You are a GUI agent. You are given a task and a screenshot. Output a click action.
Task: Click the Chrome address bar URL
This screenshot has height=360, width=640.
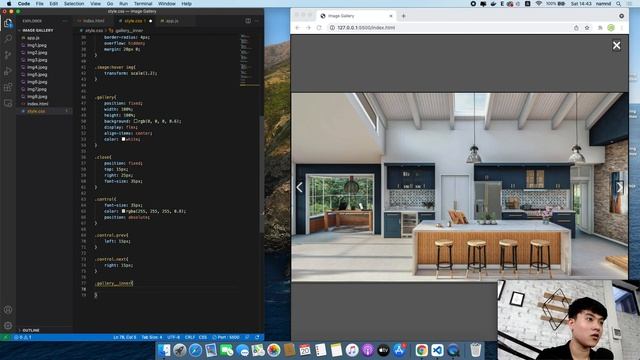click(366, 28)
